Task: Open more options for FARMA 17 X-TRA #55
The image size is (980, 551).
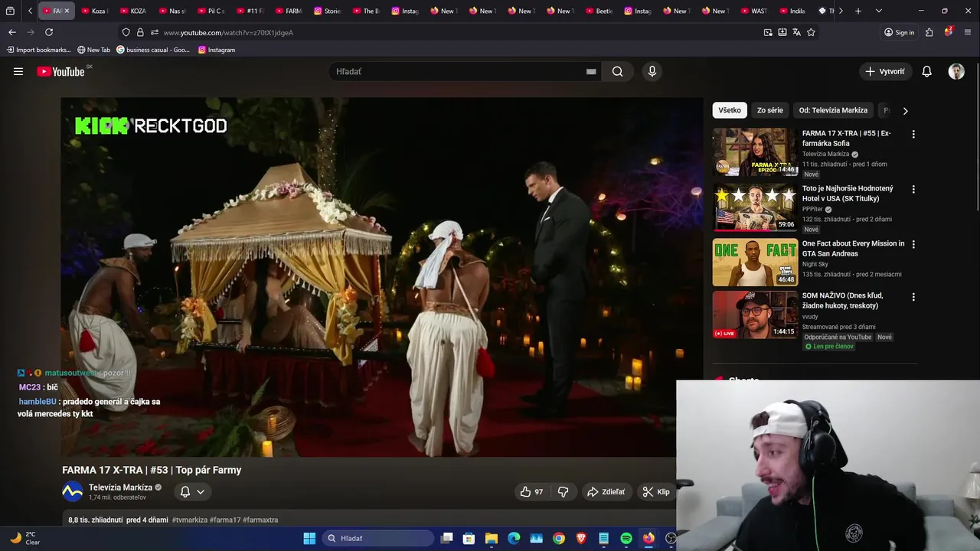Action: [913, 134]
